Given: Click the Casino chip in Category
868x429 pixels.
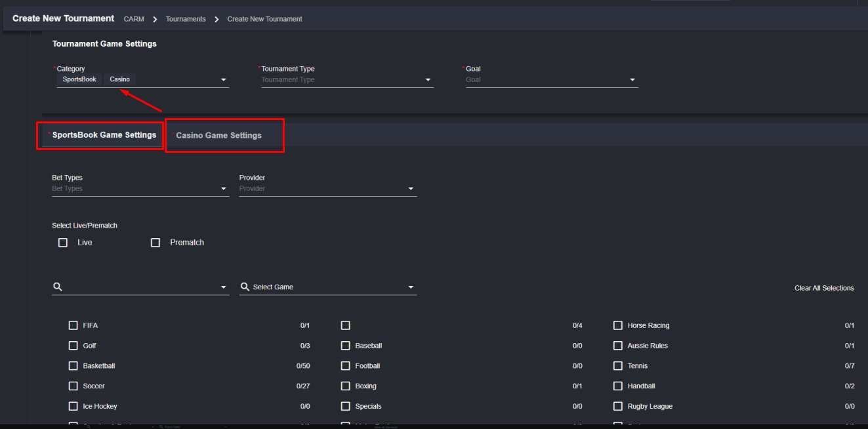Looking at the screenshot, I should click(x=120, y=79).
